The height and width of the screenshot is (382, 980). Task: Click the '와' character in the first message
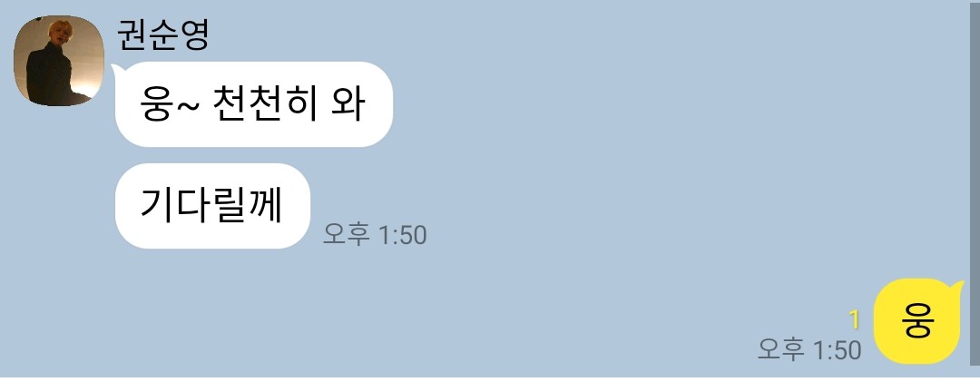click(x=348, y=104)
